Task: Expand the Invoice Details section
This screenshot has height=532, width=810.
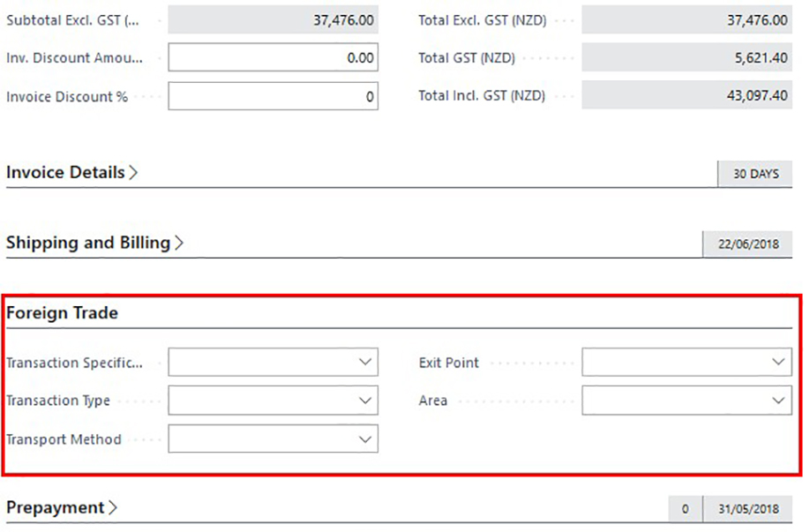Action: click(71, 172)
